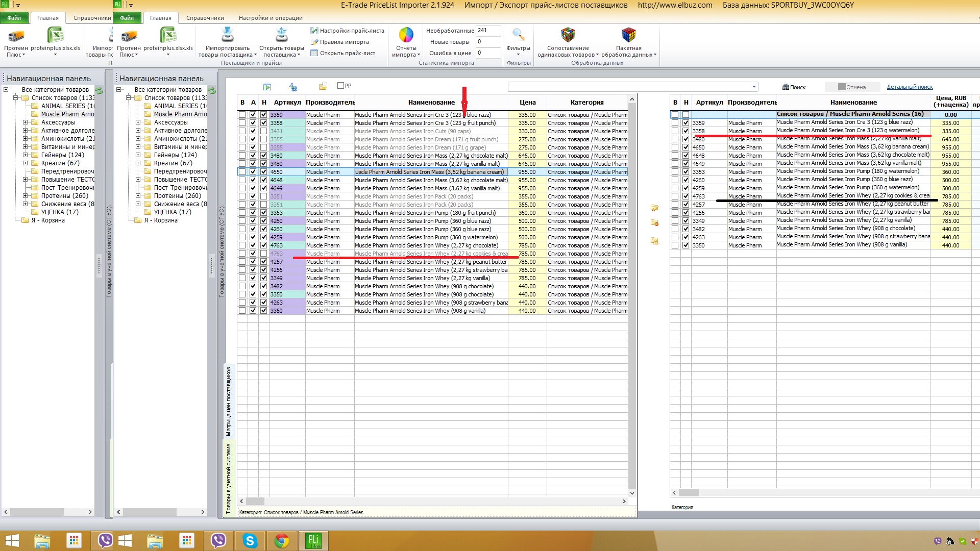Open the search combo box dropdown arrow

pyautogui.click(x=754, y=87)
